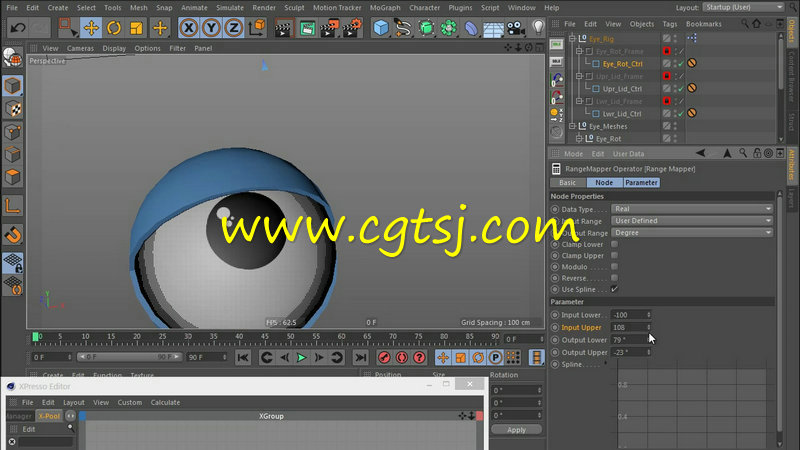
Task: Go to end of timeline
Action: click(x=361, y=358)
